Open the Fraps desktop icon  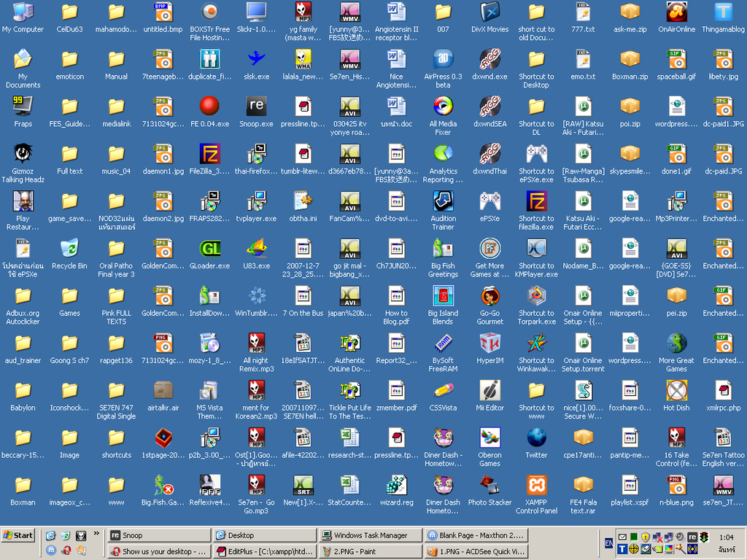(x=23, y=107)
